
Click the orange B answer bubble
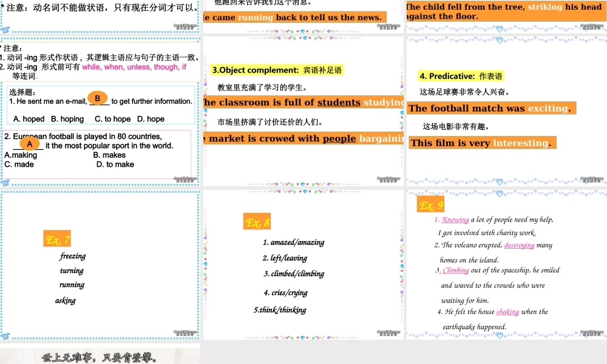[98, 98]
